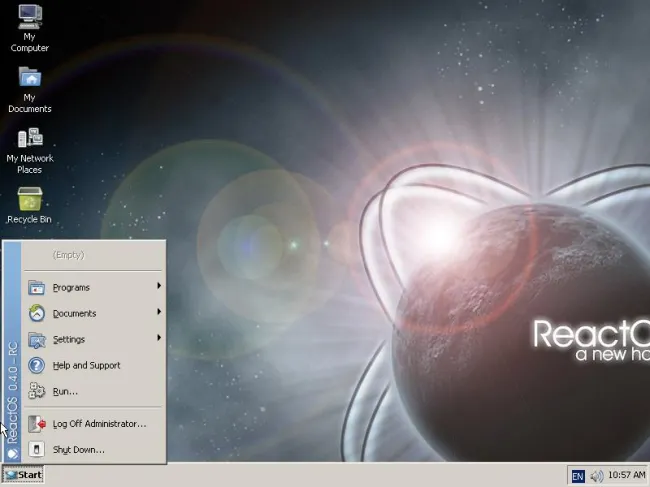Click the Recycle Bin label text
650x487 pixels.
tap(29, 219)
